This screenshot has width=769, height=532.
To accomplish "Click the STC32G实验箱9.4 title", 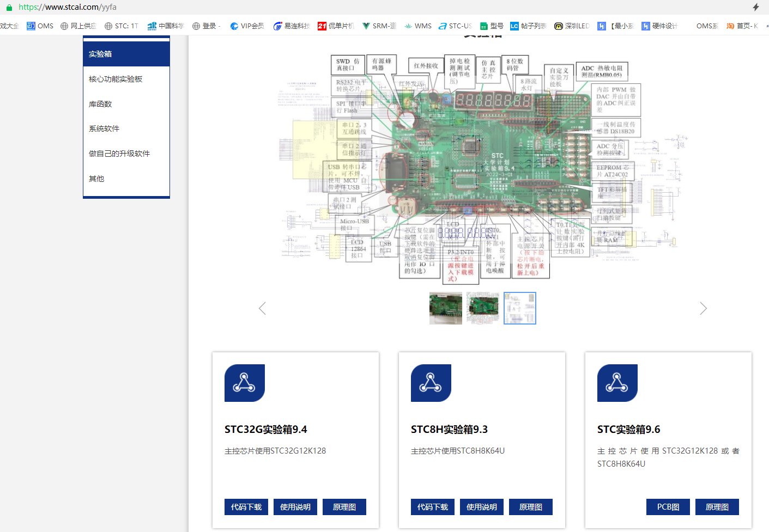I will 266,430.
